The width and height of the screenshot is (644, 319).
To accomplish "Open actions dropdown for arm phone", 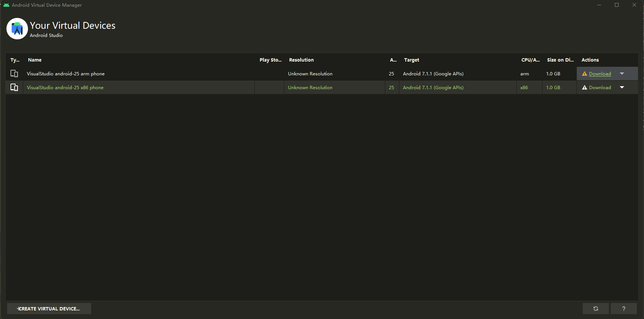I will click(622, 74).
